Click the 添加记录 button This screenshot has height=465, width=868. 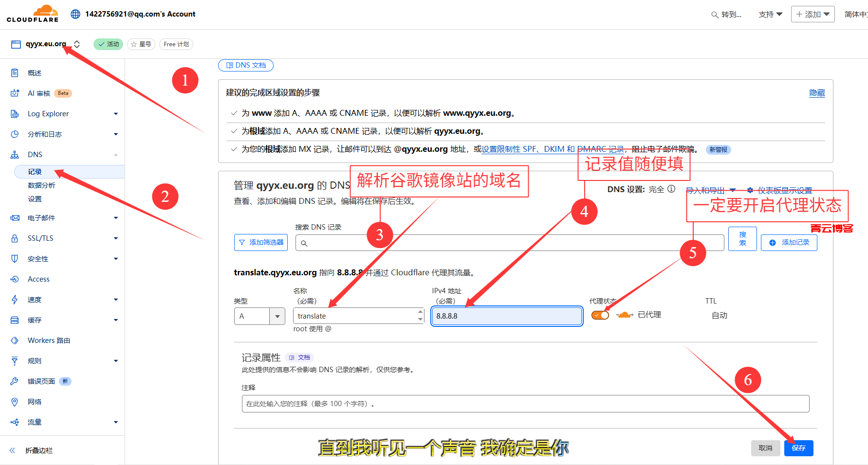789,242
